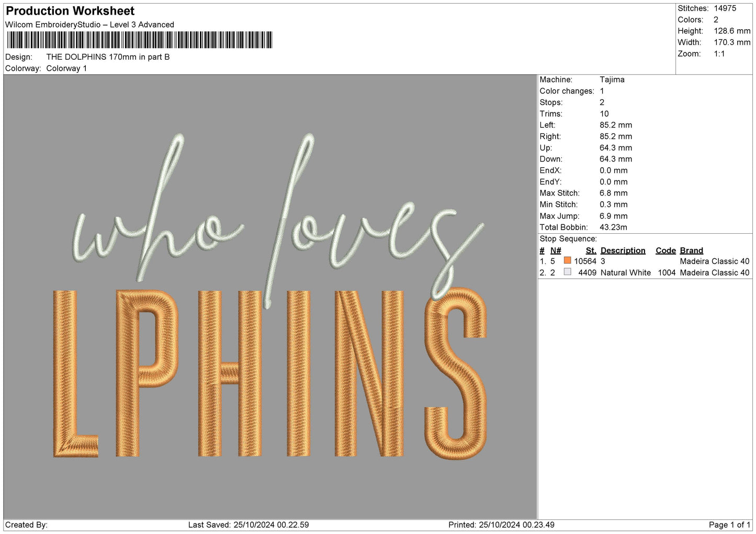Click the 'Trims:' label

[x=551, y=114]
